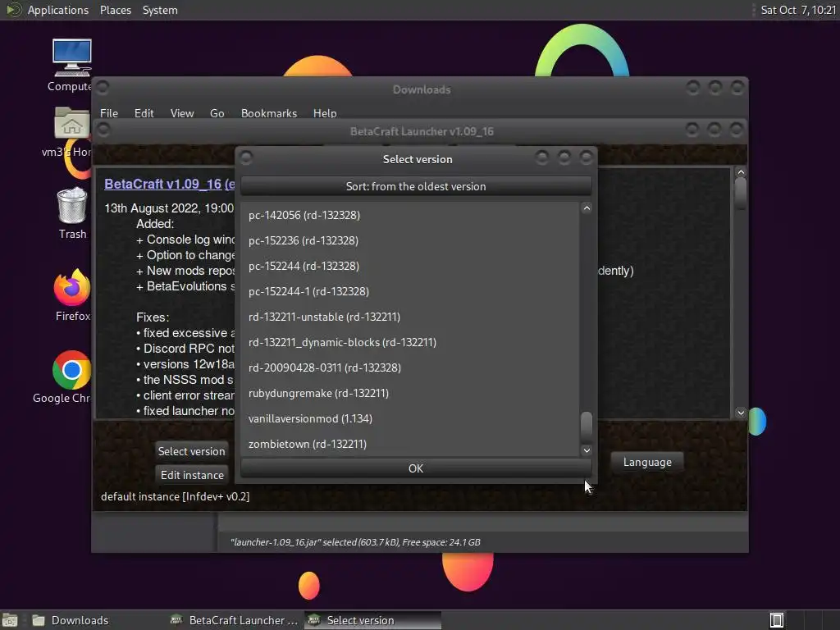Select rubydungremake (rd-132211) version
The width and height of the screenshot is (840, 630).
pos(410,393)
